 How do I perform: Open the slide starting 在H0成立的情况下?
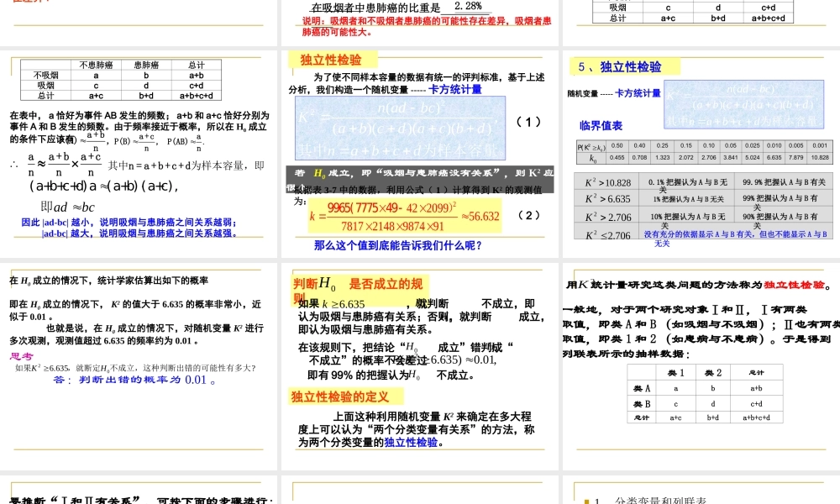point(139,366)
